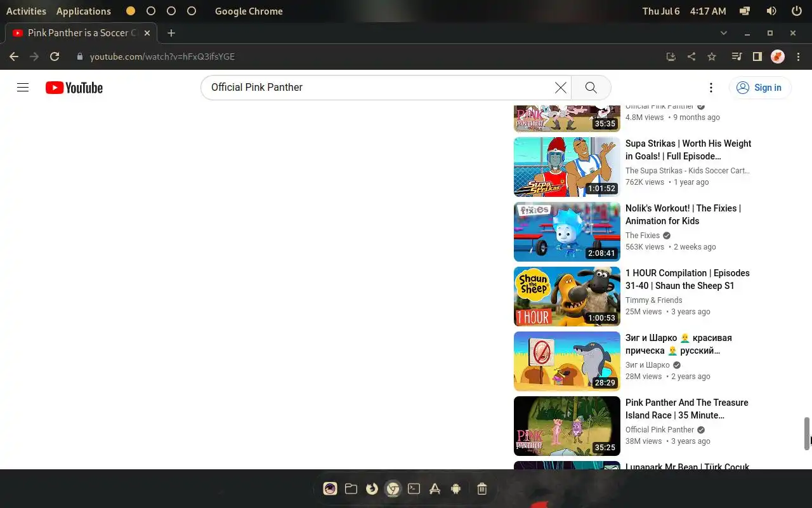Open the Applications menu

[x=83, y=11]
